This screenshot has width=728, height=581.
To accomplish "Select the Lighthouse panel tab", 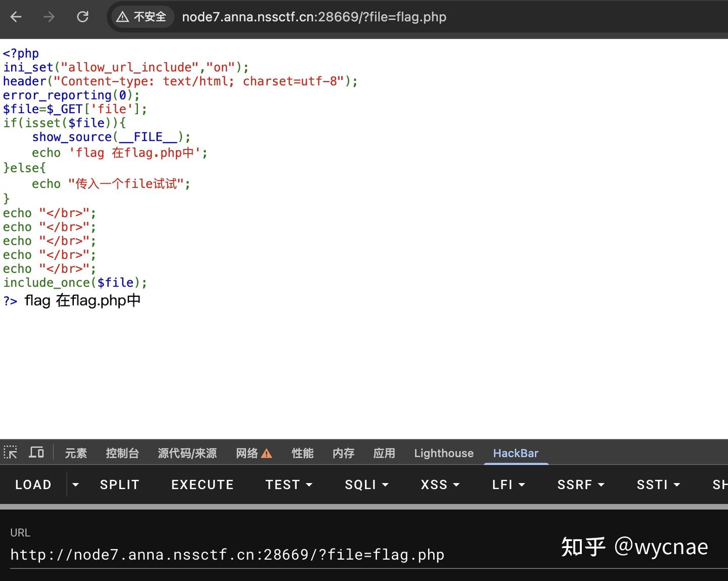I will [x=443, y=453].
